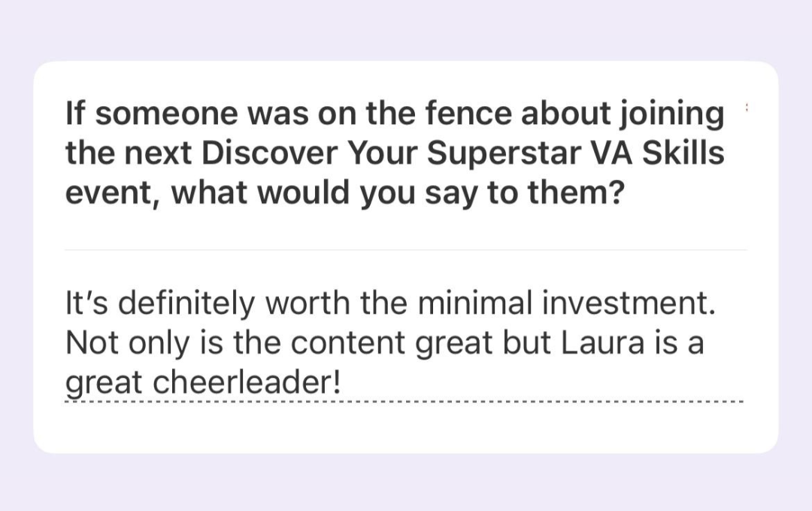Click the word "minimal" in the answer
The width and height of the screenshot is (812, 511).
(x=463, y=306)
